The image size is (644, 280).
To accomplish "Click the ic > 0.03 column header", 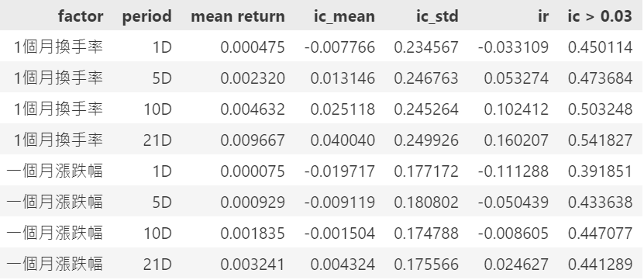I will pos(600,16).
